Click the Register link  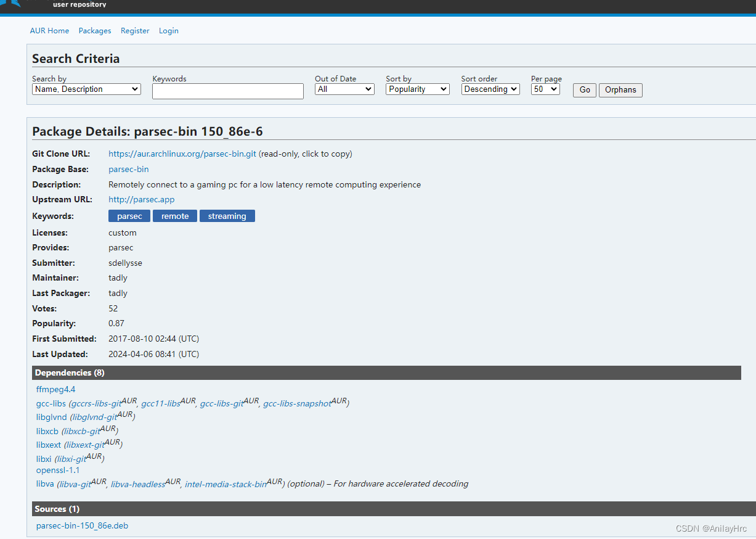(x=135, y=30)
